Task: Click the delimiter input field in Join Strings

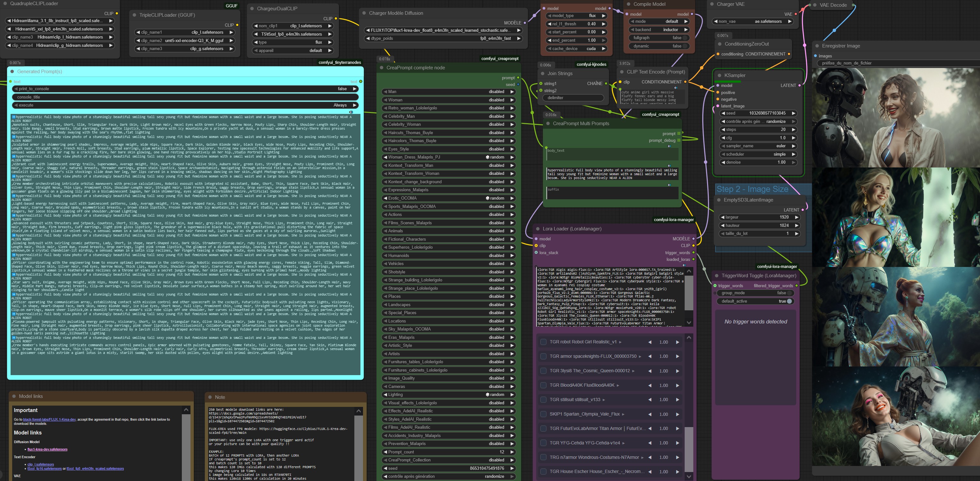Action: (x=573, y=98)
